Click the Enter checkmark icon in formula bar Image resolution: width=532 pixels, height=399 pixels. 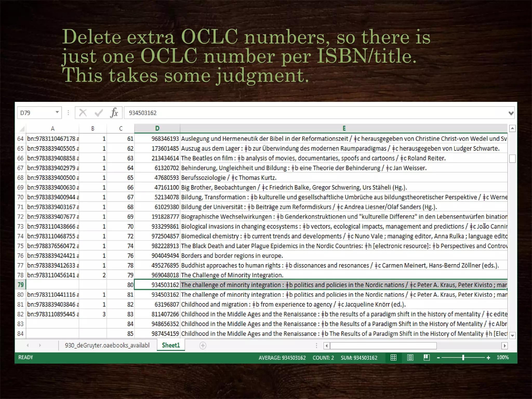click(98, 113)
